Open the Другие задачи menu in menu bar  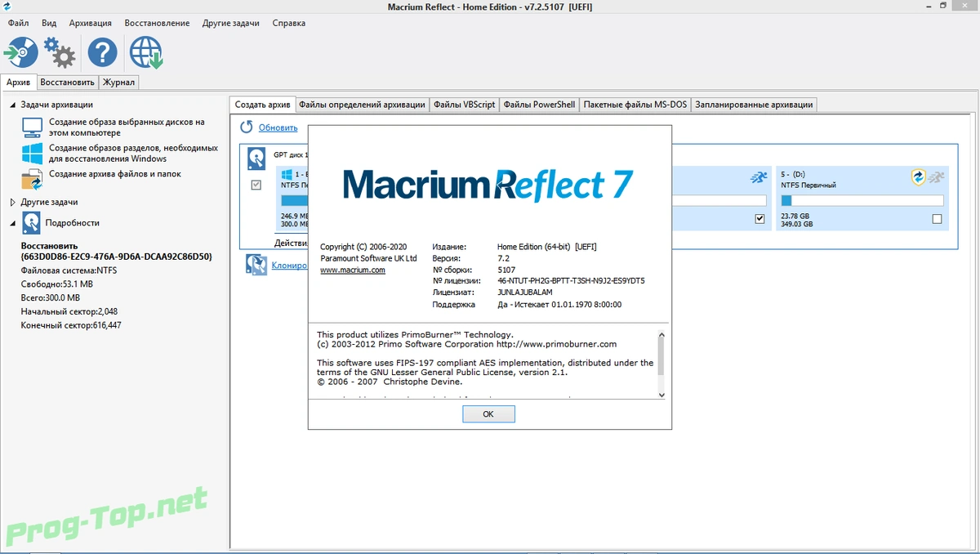tap(231, 23)
